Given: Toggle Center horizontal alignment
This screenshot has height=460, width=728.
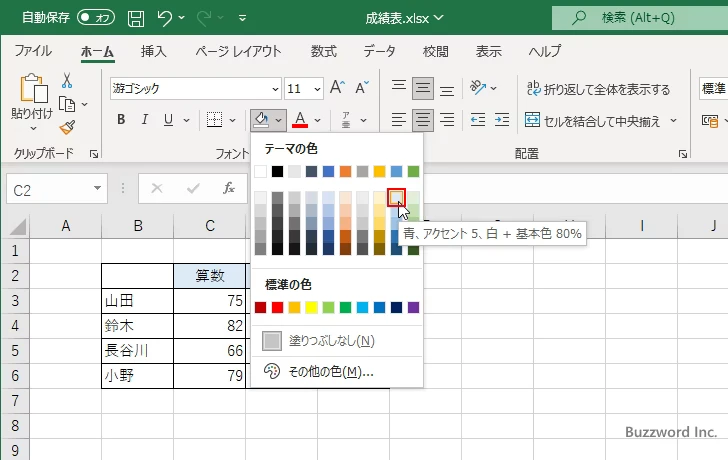Looking at the screenshot, I should pyautogui.click(x=422, y=120).
